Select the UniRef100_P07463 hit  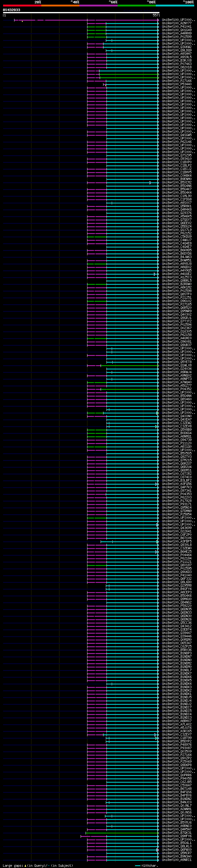(177, 64)
